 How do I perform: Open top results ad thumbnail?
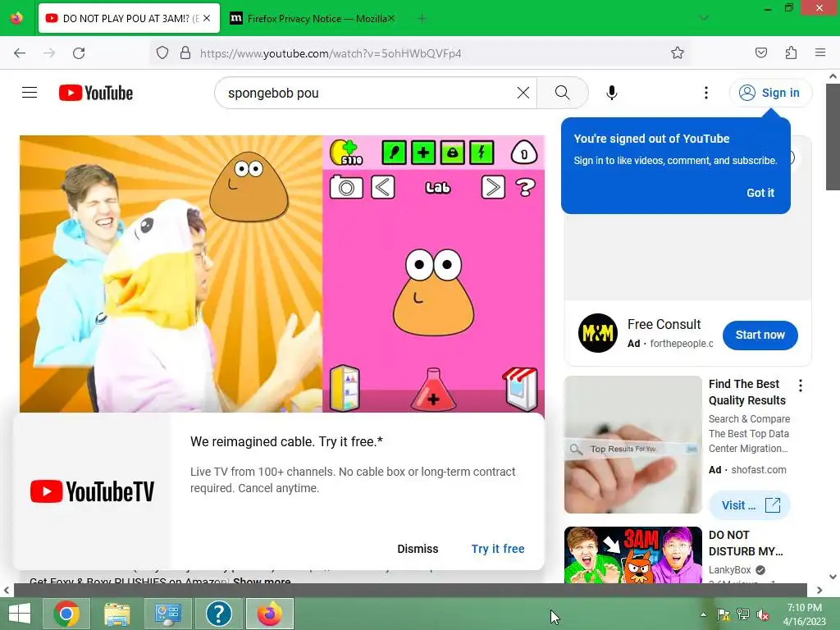pos(632,445)
